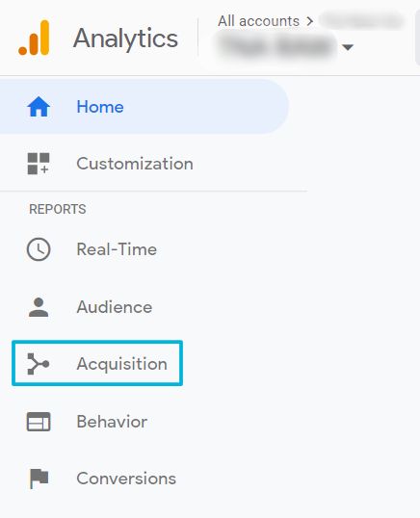This screenshot has height=518, width=420.
Task: Click the breadcrumb chevron after All accounts
Action: pos(309,21)
